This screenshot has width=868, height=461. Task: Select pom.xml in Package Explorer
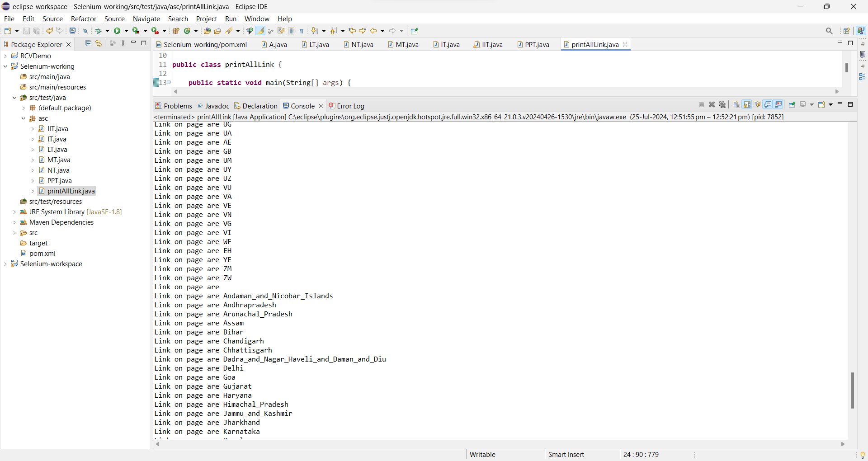(42, 254)
